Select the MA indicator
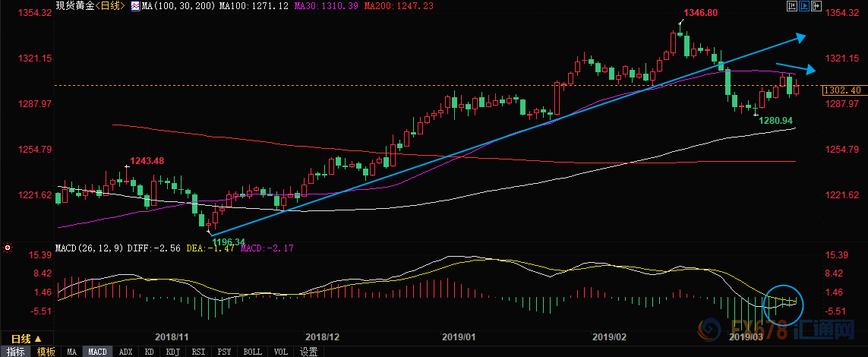 click(x=71, y=352)
